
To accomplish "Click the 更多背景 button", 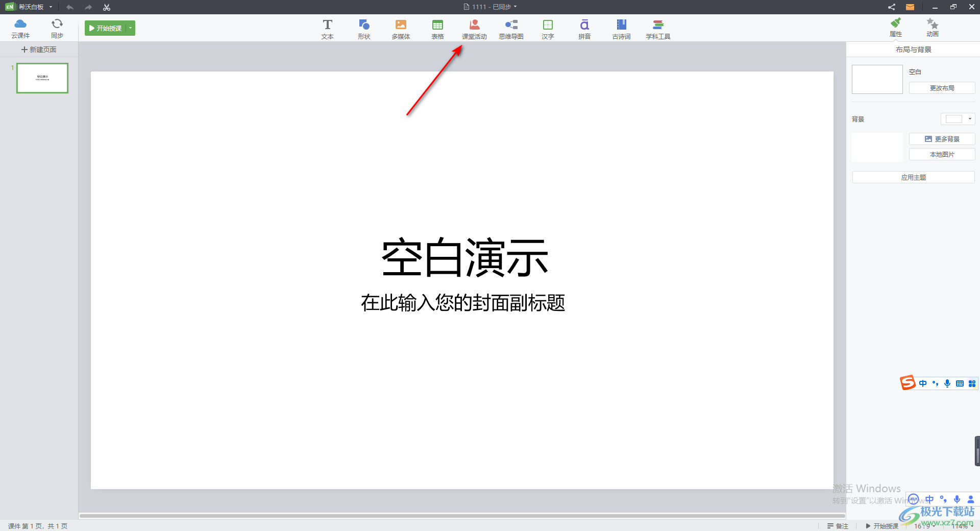I will coord(942,139).
